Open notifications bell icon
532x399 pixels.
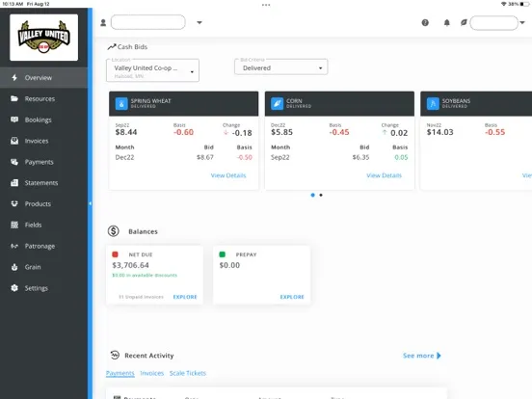447,23
